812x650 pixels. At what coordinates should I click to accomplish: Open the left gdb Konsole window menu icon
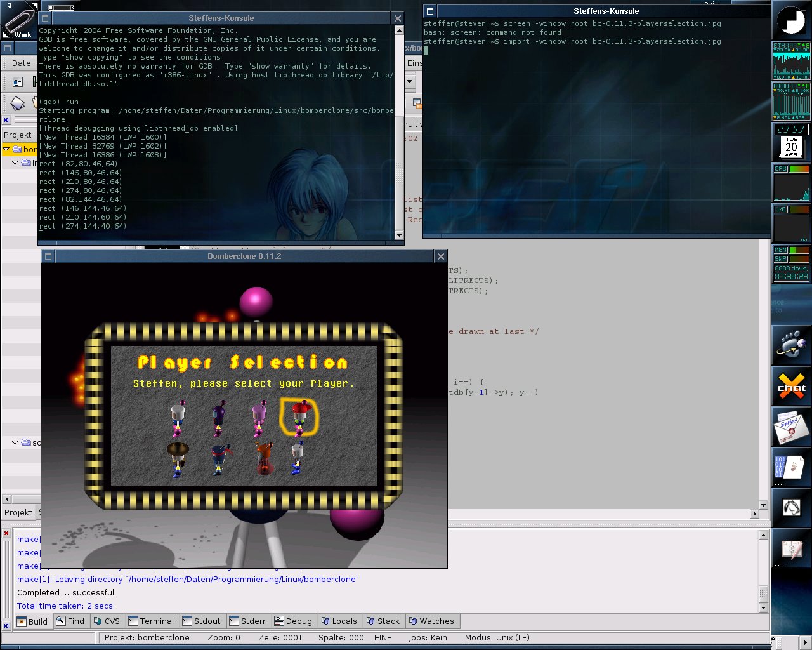[x=45, y=18]
